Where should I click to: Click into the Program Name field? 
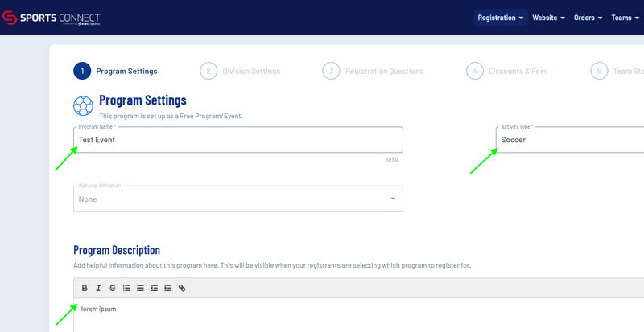click(237, 140)
